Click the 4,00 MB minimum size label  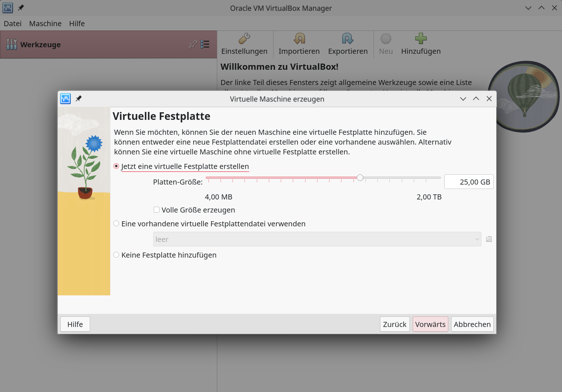[219, 197]
